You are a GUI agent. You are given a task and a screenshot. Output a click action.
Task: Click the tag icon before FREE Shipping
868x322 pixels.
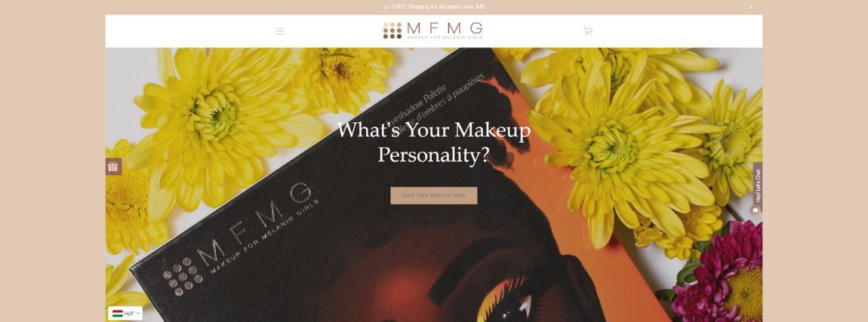click(x=386, y=8)
